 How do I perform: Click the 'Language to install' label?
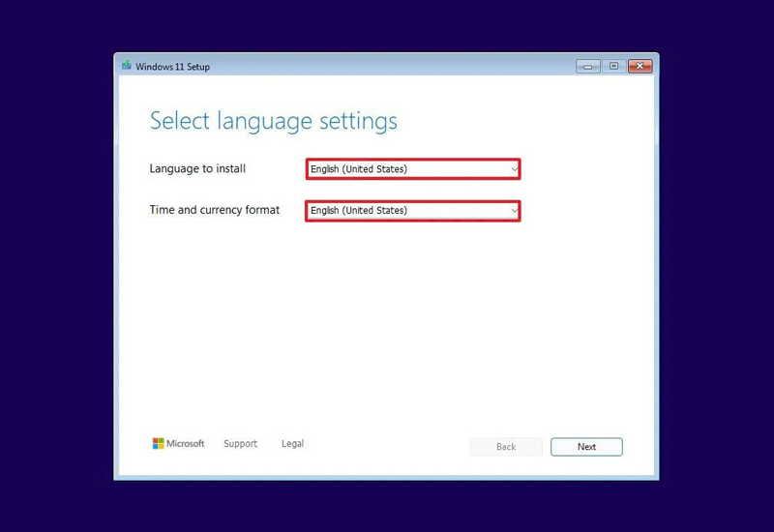197,168
